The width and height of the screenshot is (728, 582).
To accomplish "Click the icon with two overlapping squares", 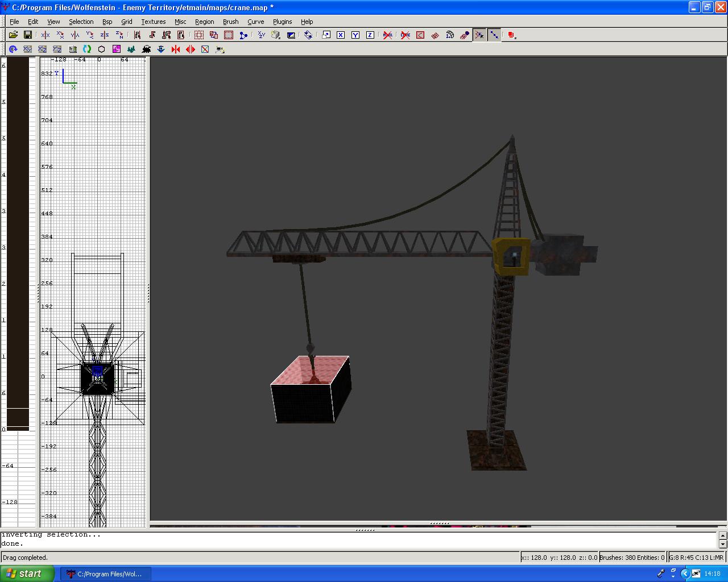I will (326, 35).
